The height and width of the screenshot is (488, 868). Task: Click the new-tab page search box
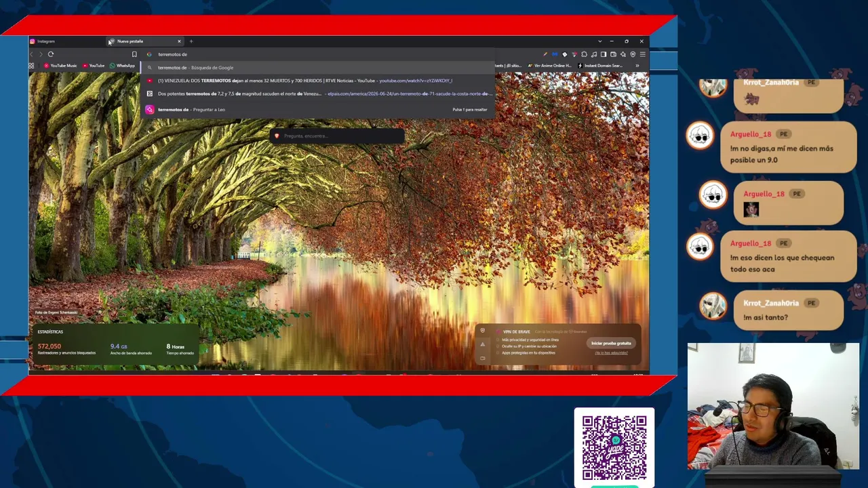pyautogui.click(x=337, y=136)
